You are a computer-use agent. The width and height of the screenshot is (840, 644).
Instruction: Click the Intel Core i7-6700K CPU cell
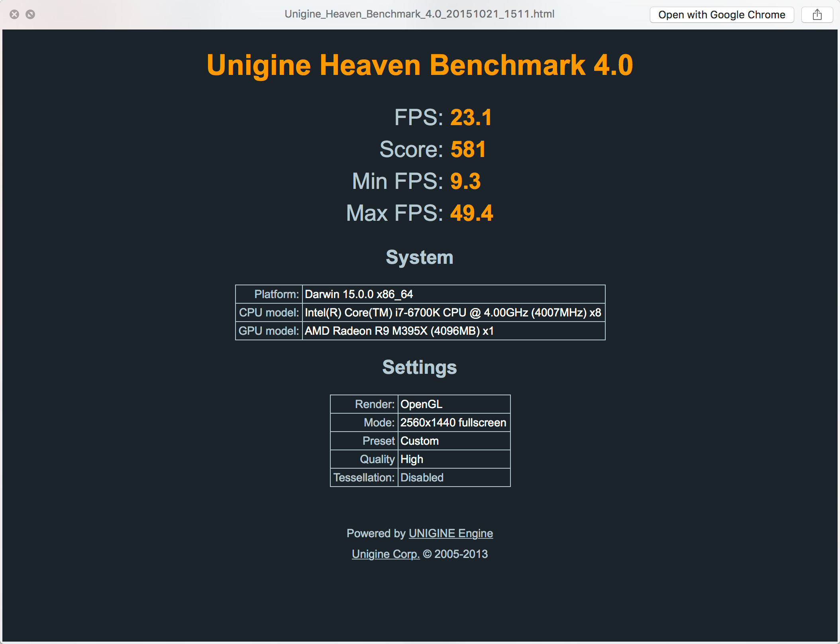[x=453, y=312]
